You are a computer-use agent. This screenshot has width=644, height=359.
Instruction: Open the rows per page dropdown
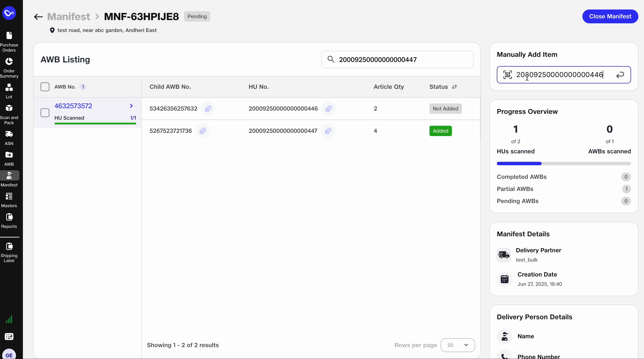pos(457,345)
